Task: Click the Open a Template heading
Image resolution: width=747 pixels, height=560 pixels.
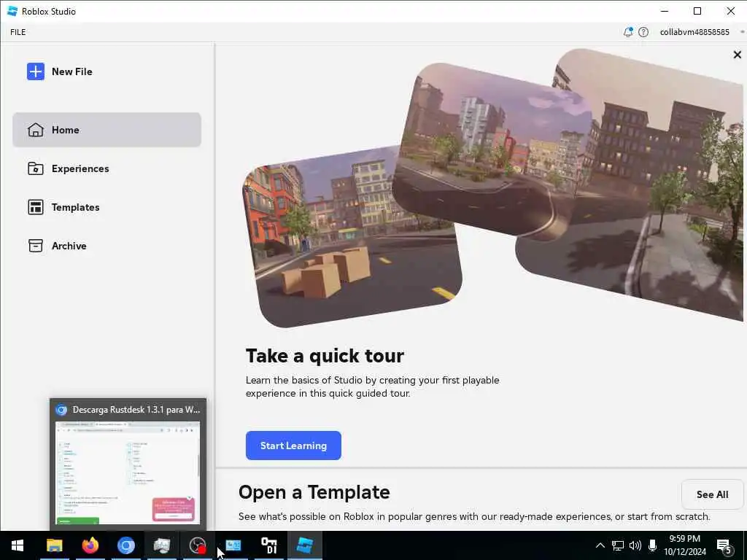Action: [x=314, y=492]
